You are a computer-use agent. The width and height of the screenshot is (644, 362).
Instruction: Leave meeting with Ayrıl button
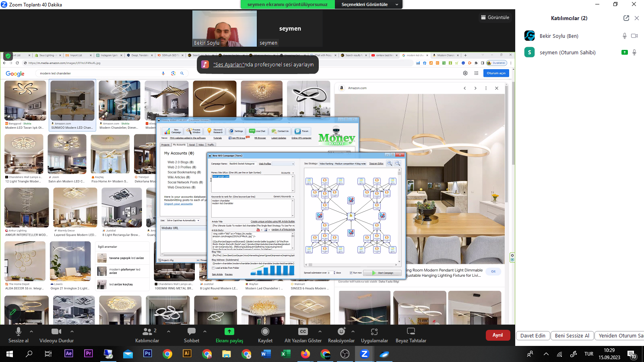pos(498,335)
